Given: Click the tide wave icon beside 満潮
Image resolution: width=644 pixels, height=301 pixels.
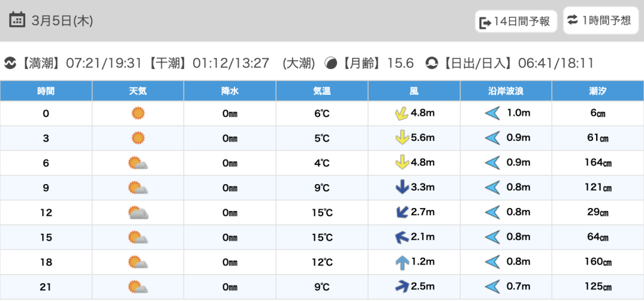Looking at the screenshot, I should point(10,63).
